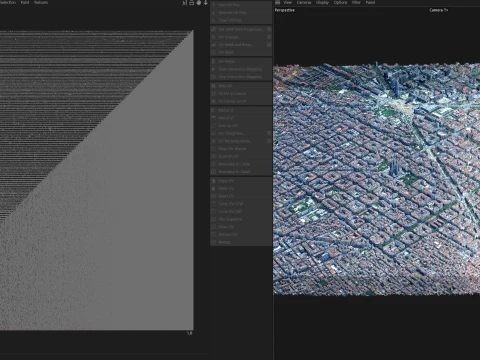Open options gear beside UV Straighten
Screen dimensions: 480x360
point(269,133)
